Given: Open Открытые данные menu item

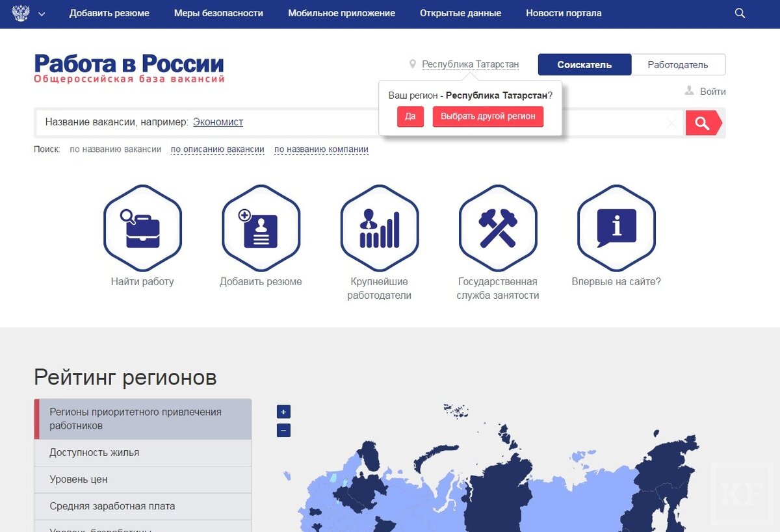Looking at the screenshot, I should pos(460,13).
